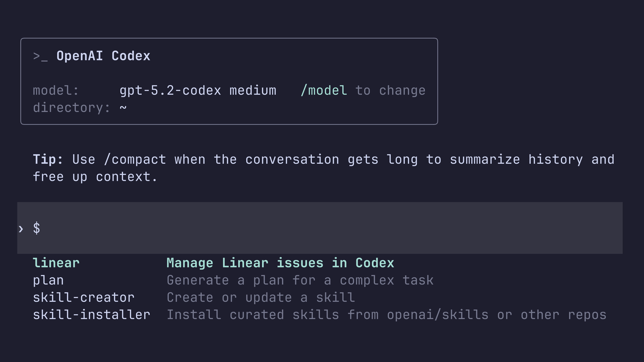Click the OpenAI Codex title
This screenshot has width=644, height=362.
(x=103, y=56)
